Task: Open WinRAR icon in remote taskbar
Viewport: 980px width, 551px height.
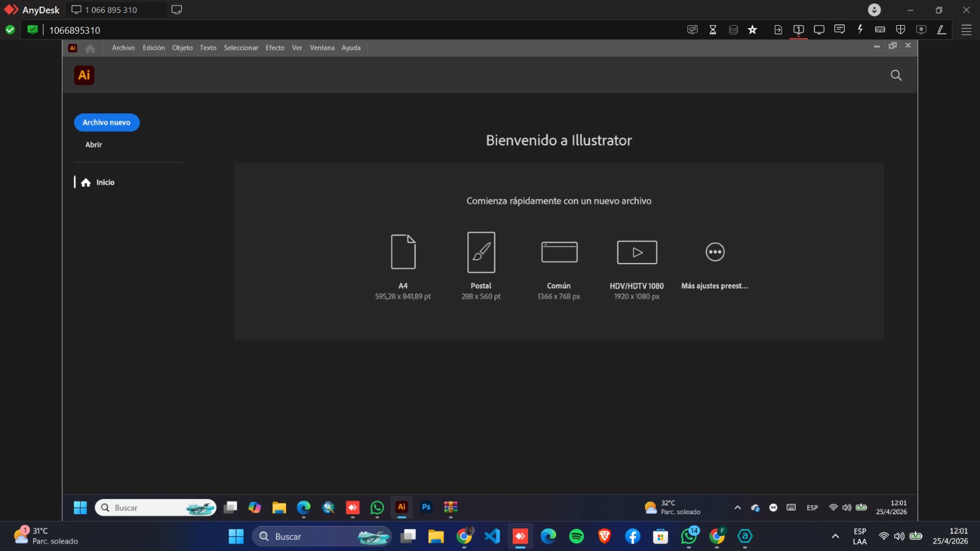Action: coord(451,507)
